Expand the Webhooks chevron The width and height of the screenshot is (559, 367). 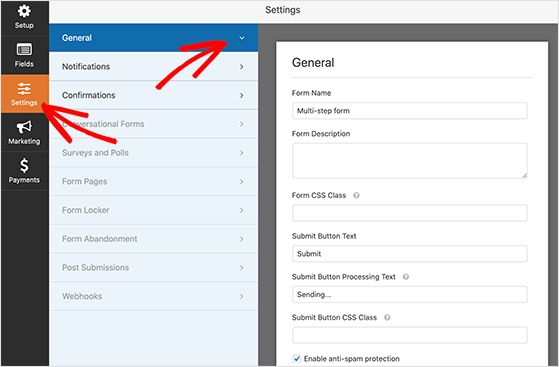[x=242, y=296]
